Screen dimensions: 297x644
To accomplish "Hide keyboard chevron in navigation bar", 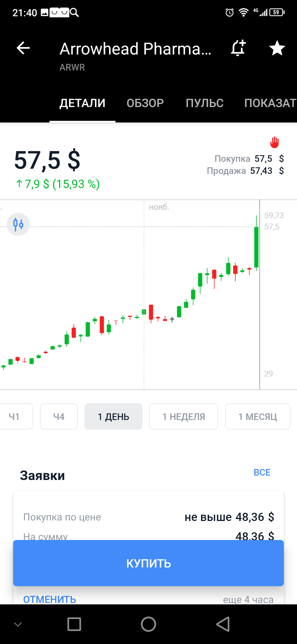I will 18,624.
